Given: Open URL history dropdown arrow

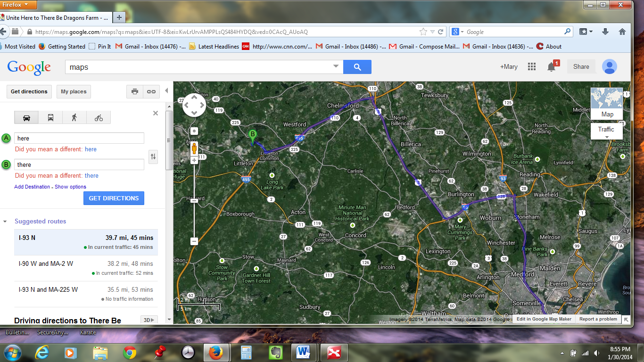Looking at the screenshot, I should (x=432, y=32).
